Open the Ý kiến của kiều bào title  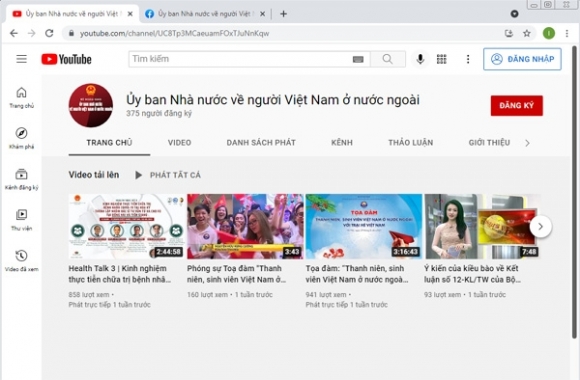[x=472, y=274]
